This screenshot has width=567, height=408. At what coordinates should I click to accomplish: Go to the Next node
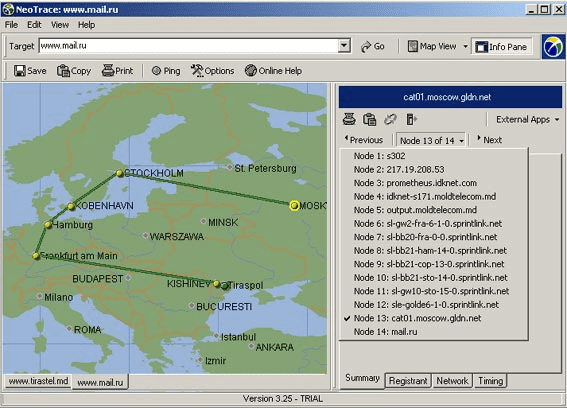pyautogui.click(x=490, y=140)
